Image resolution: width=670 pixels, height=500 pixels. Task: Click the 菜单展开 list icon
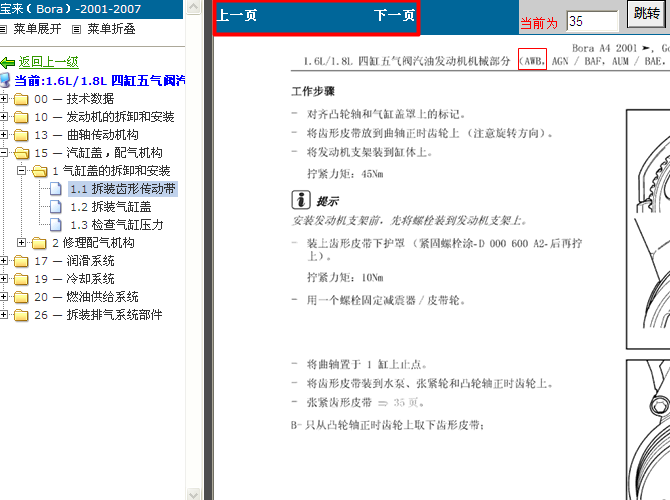click(x=3, y=29)
